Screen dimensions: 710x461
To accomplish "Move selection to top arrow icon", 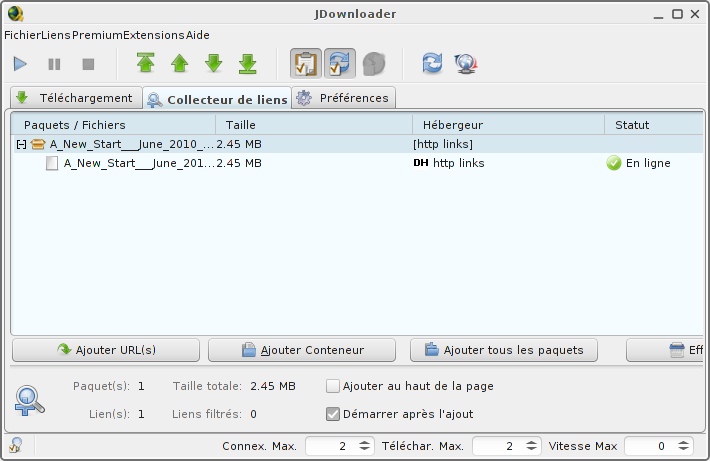I will tap(146, 64).
